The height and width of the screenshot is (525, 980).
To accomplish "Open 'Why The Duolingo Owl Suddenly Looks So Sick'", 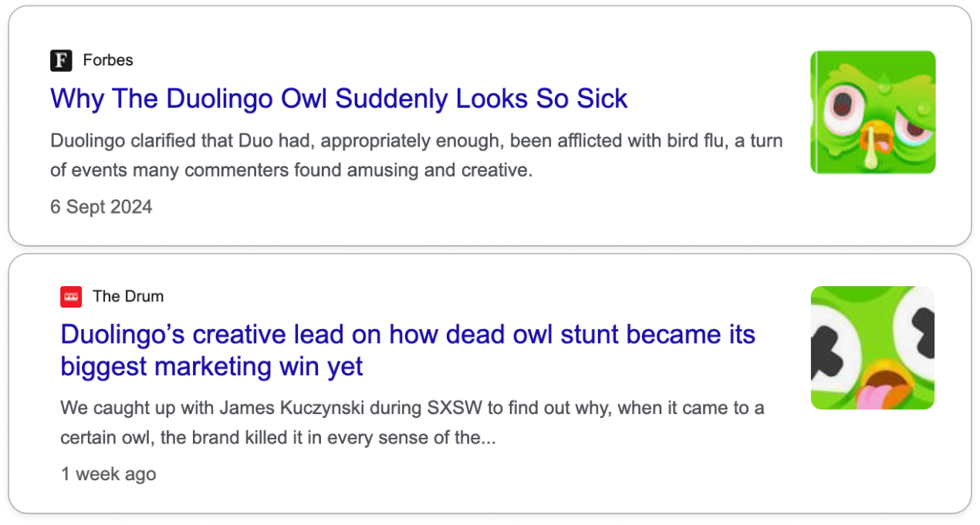I will (x=339, y=99).
